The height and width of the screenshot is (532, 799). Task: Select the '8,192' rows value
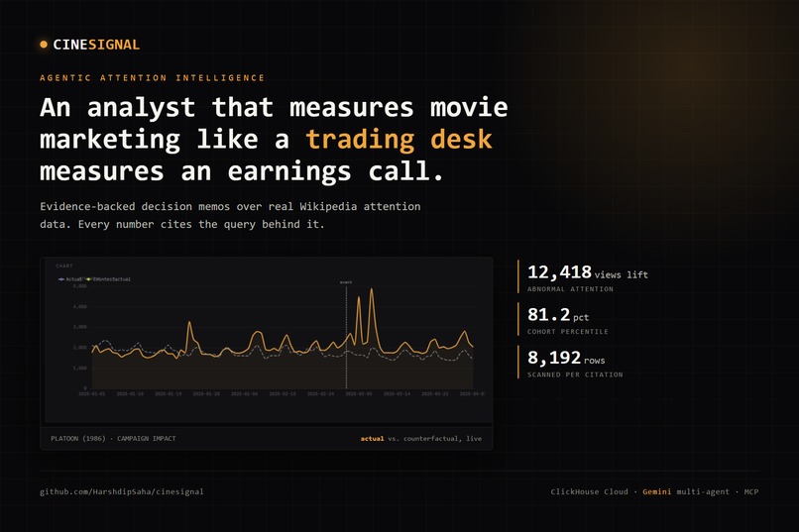pos(554,358)
